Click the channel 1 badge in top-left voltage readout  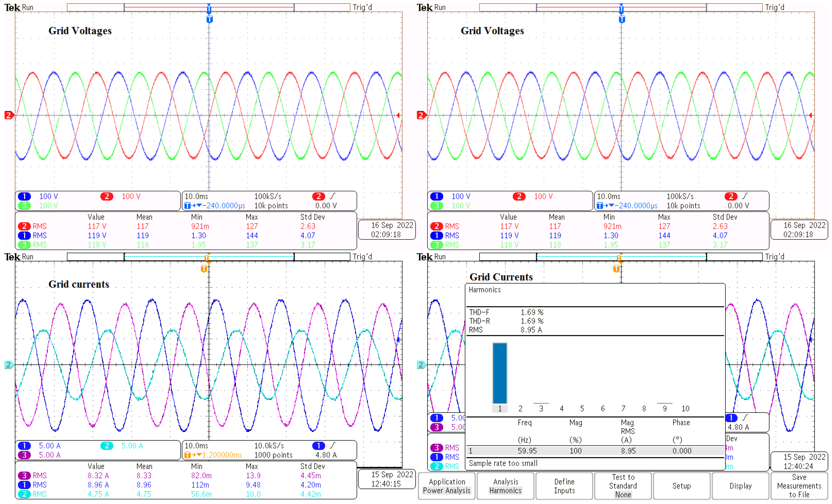click(x=24, y=196)
